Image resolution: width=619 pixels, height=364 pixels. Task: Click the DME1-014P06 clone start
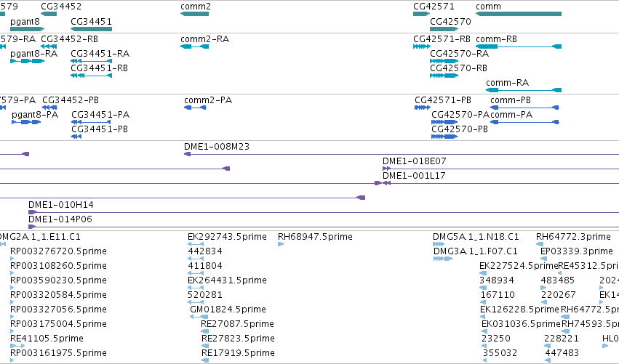click(x=32, y=227)
